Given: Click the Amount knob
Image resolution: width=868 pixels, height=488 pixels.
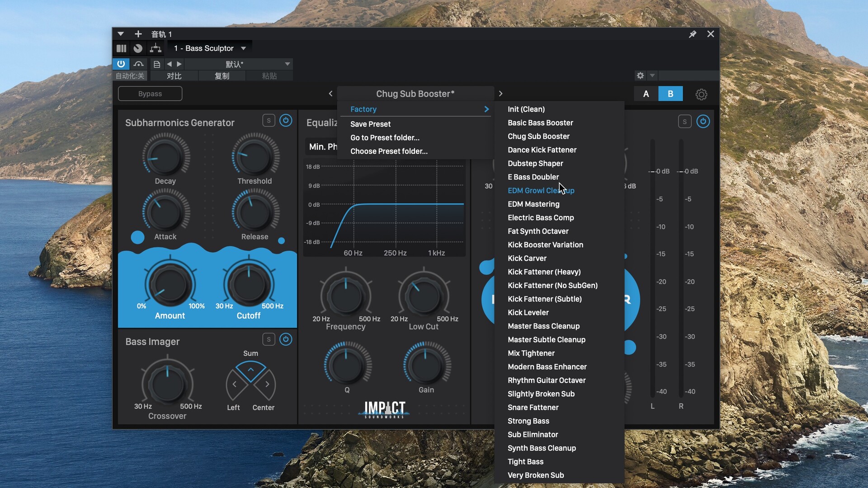Looking at the screenshot, I should [x=170, y=284].
